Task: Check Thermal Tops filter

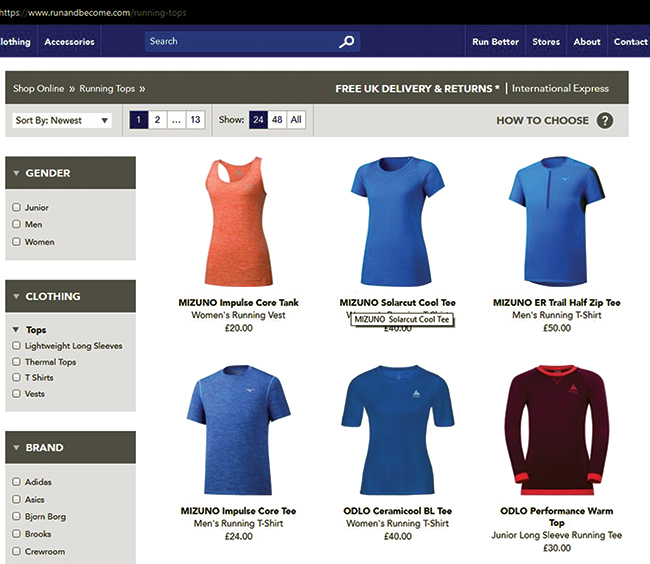Action: [16, 362]
